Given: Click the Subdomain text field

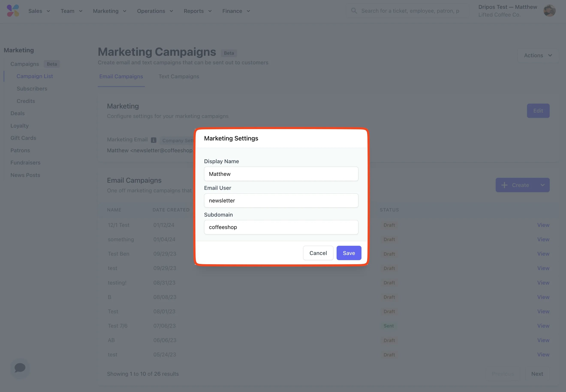Looking at the screenshot, I should 281,227.
